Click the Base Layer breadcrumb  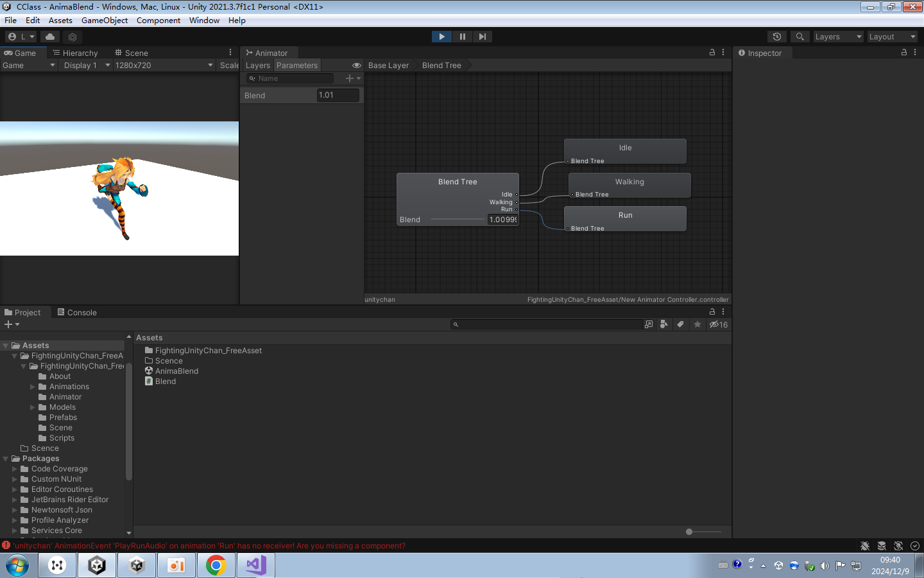(388, 66)
